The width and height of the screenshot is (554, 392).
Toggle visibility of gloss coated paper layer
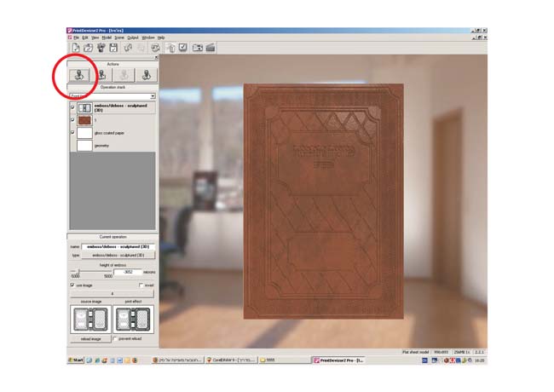[72, 132]
